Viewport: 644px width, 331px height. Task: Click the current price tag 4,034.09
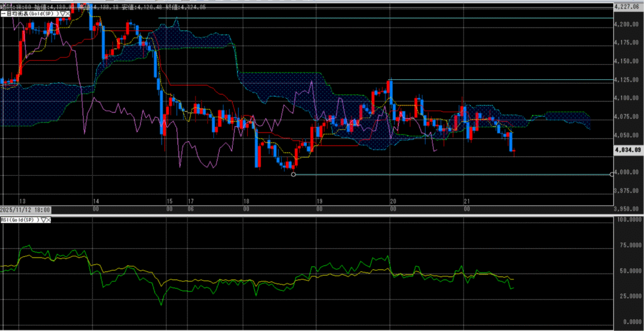point(628,149)
